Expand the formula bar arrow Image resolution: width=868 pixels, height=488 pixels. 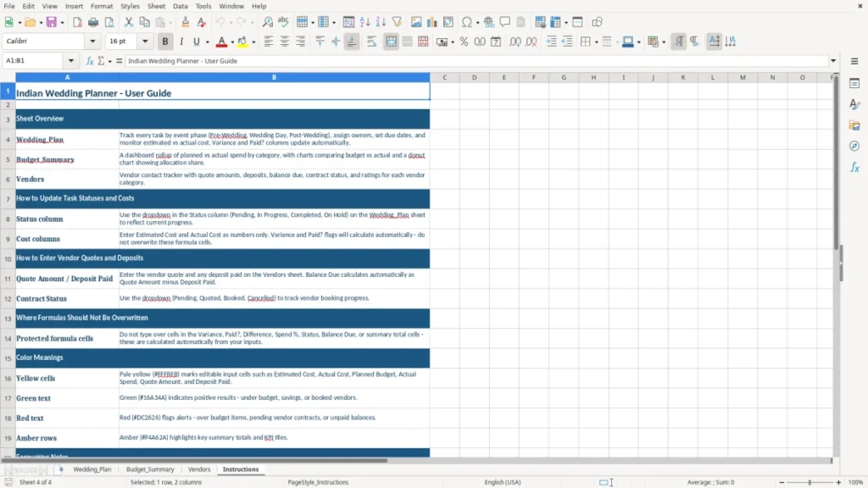pyautogui.click(x=832, y=61)
